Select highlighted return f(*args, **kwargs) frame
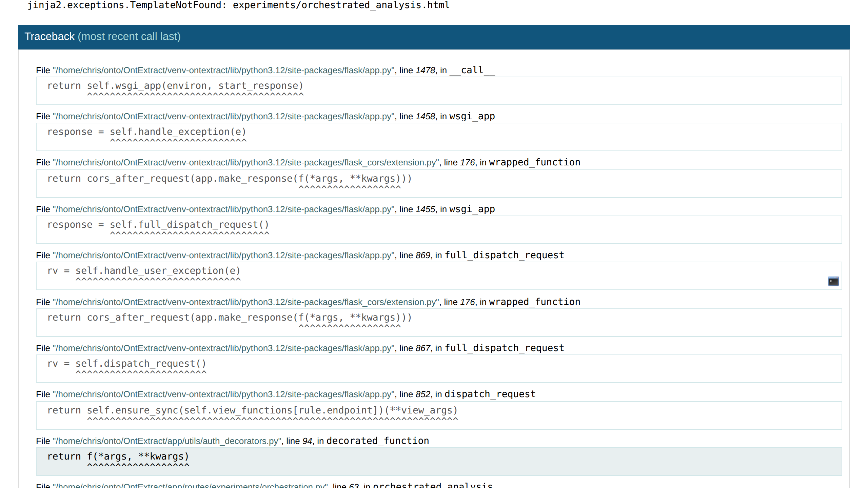Image resolution: width=868 pixels, height=488 pixels. 118,457
